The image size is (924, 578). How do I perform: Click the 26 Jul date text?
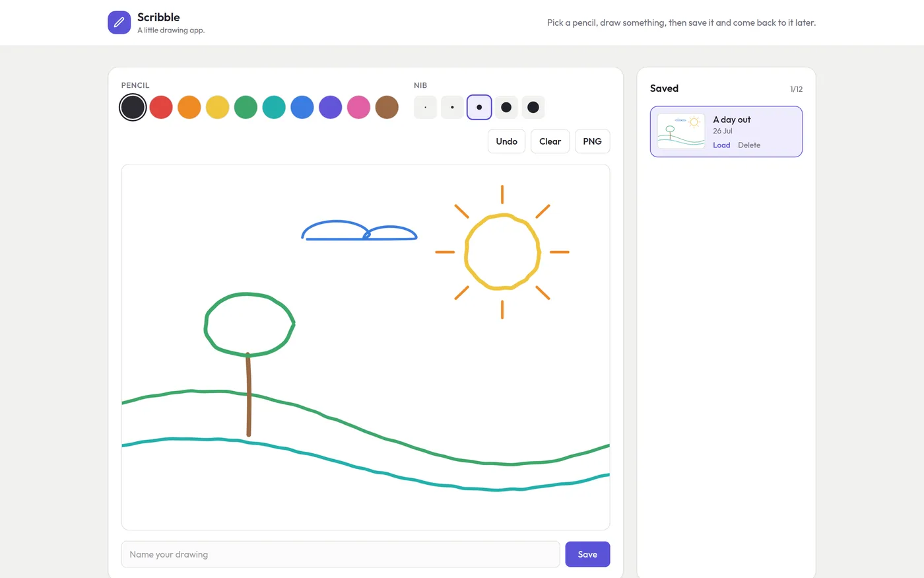click(x=723, y=131)
